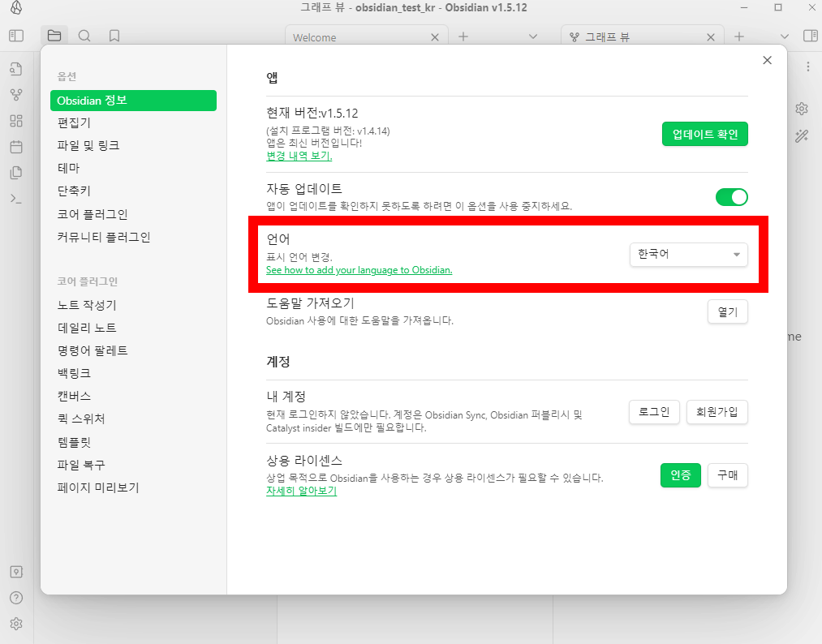Expand tab list chevron after 그래프 뷰
This screenshot has height=644, width=822.
coord(784,36)
